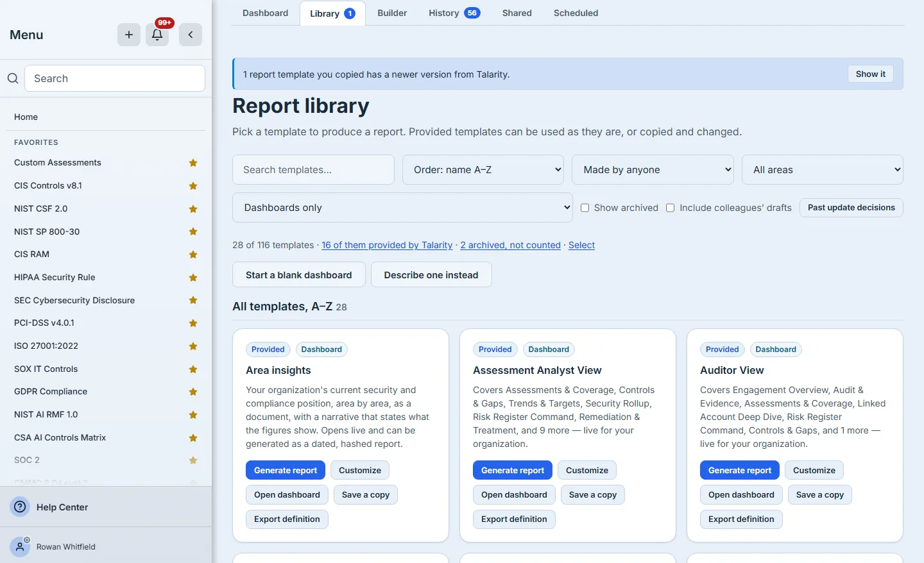The height and width of the screenshot is (563, 924).
Task: Collapse the sidebar with the chevron arrow
Action: tap(191, 35)
